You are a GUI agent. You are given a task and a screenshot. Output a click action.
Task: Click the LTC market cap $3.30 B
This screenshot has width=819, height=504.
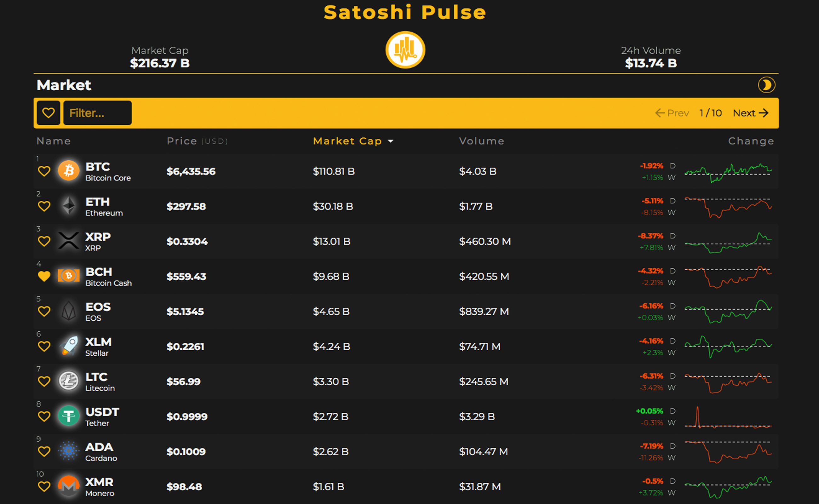click(x=331, y=381)
